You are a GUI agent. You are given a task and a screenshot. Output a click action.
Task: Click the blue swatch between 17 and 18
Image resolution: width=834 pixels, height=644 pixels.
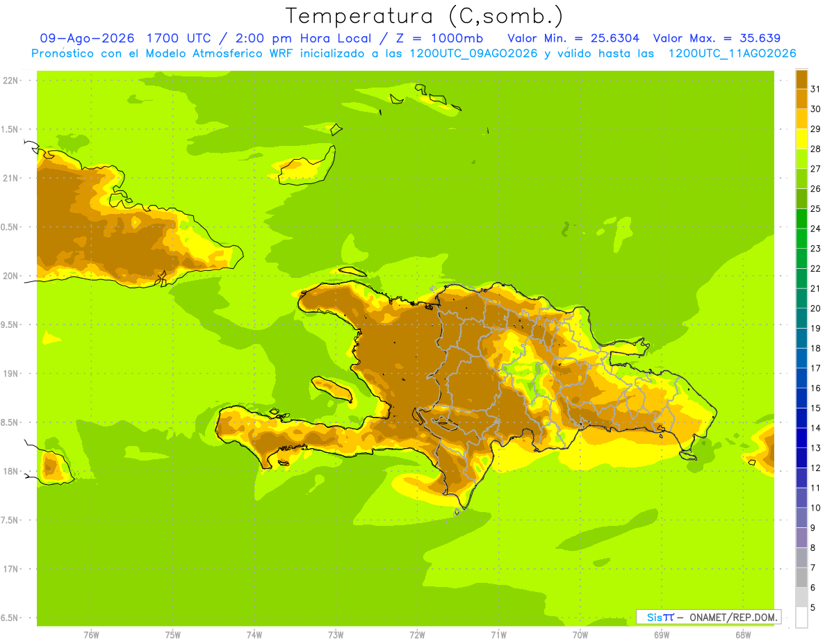pos(801,358)
